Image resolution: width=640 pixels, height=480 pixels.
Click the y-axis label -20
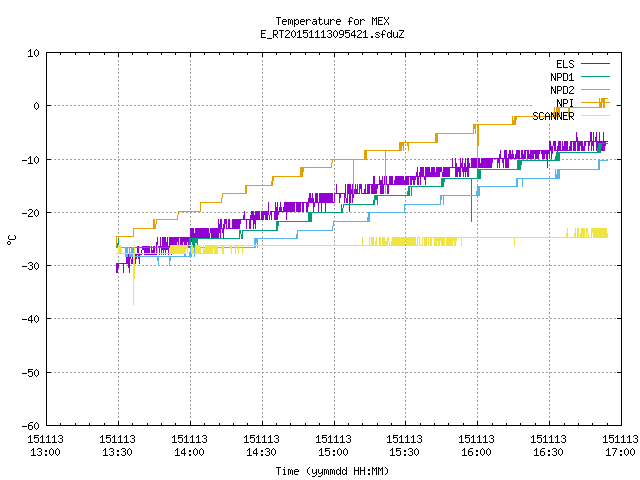(x=31, y=213)
